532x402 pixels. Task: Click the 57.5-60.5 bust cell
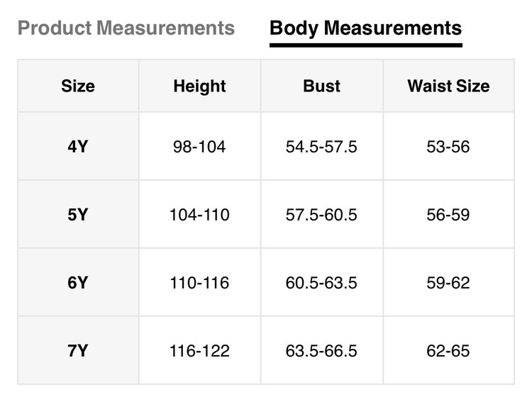click(321, 214)
